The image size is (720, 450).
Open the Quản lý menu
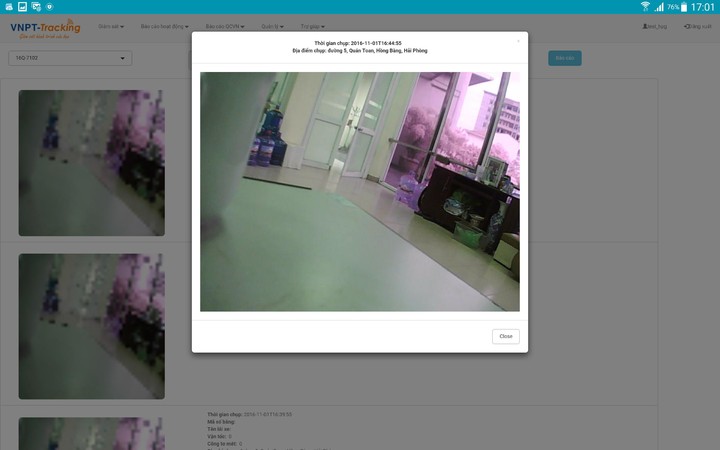272,26
